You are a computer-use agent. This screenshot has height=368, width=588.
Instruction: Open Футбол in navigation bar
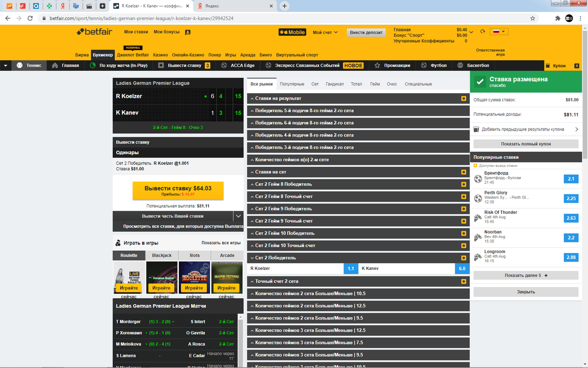click(x=433, y=65)
